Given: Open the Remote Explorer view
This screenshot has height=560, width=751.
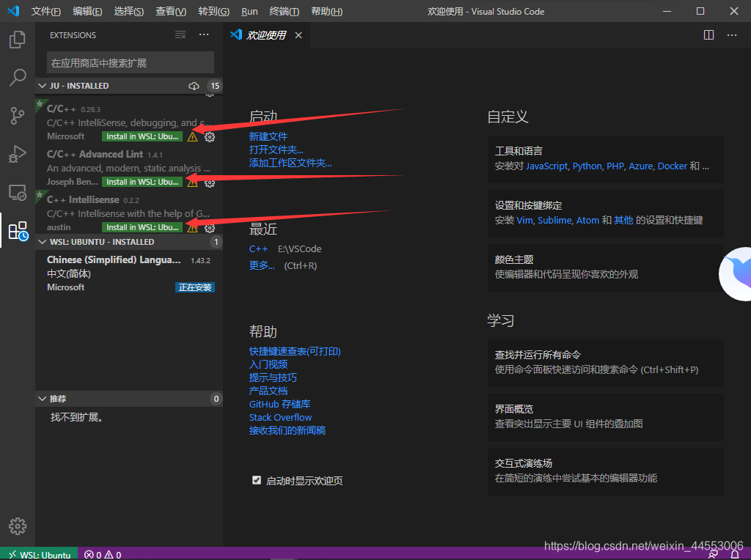Looking at the screenshot, I should coord(18,193).
